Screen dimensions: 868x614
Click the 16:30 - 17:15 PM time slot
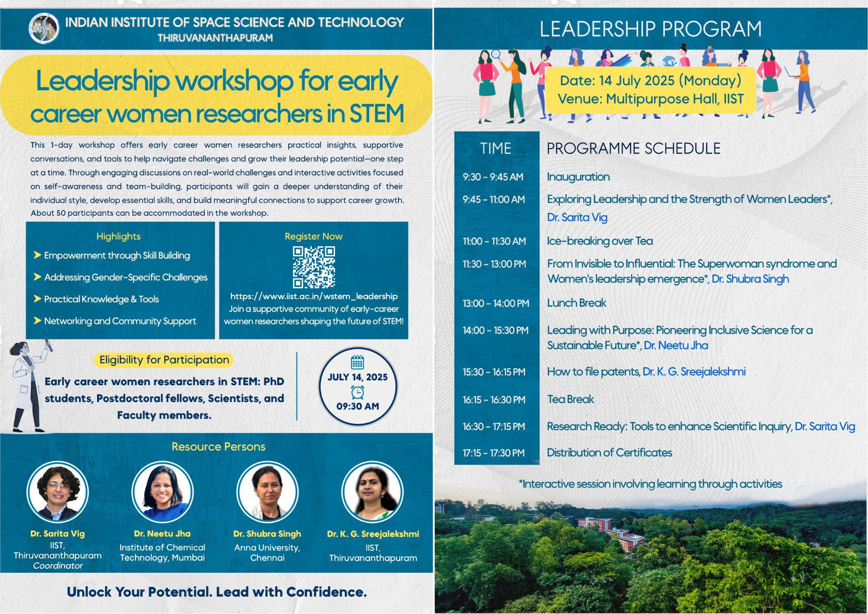pos(494,426)
